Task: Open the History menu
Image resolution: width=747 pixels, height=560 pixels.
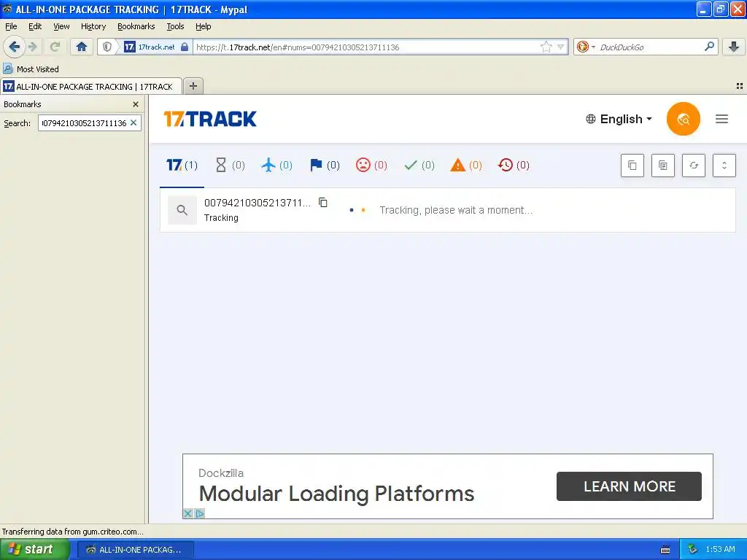Action: coord(93,26)
